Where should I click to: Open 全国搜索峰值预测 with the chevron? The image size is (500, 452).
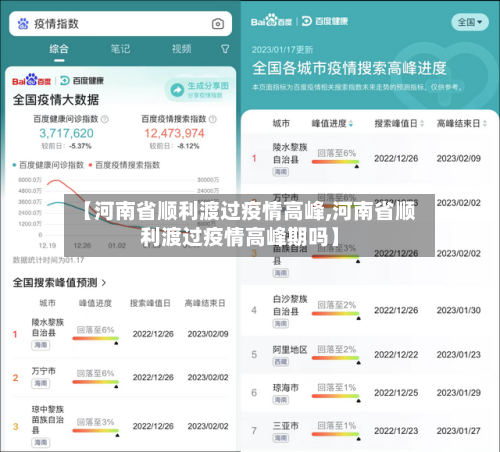(59, 283)
